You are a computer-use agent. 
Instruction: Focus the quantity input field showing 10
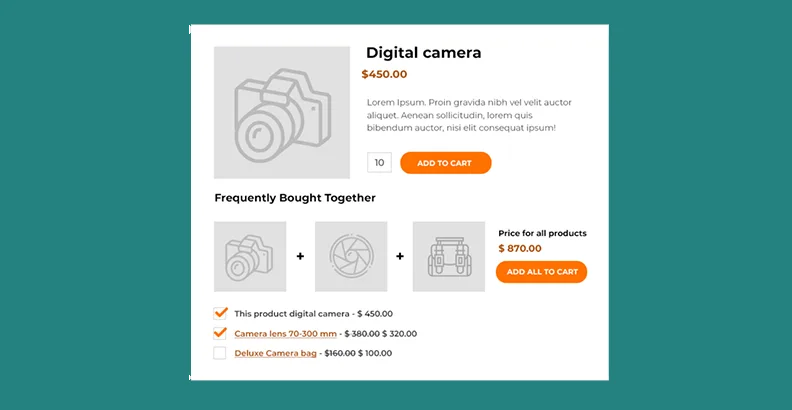[x=379, y=163]
